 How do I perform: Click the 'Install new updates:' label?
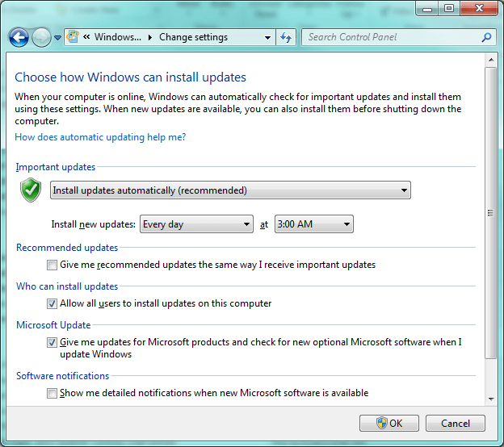(x=93, y=224)
